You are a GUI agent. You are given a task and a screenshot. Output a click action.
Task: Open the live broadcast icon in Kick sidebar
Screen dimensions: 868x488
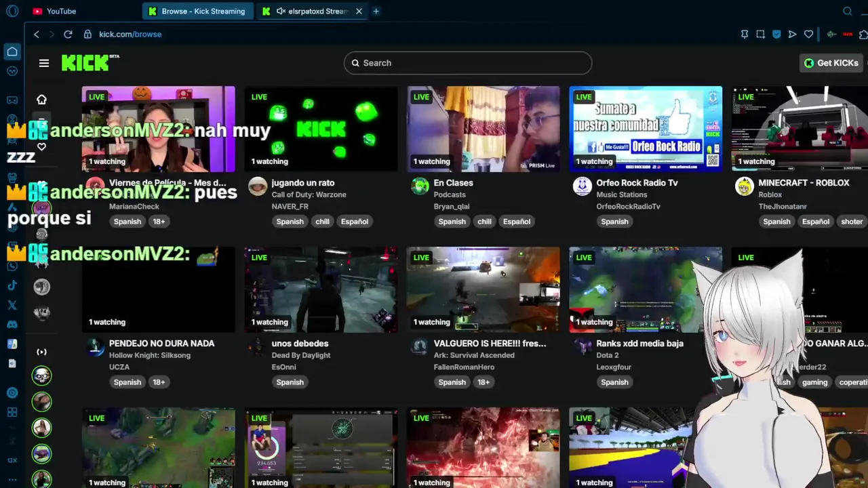tap(41, 352)
